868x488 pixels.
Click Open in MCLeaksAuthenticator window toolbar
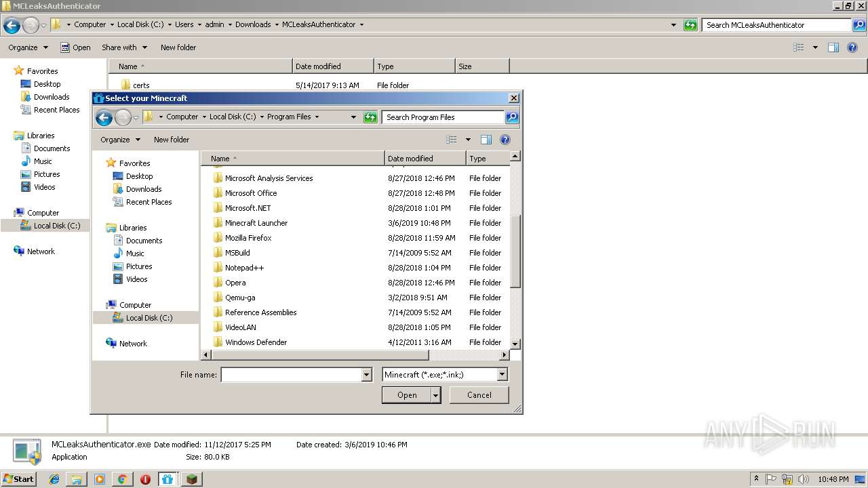[75, 47]
